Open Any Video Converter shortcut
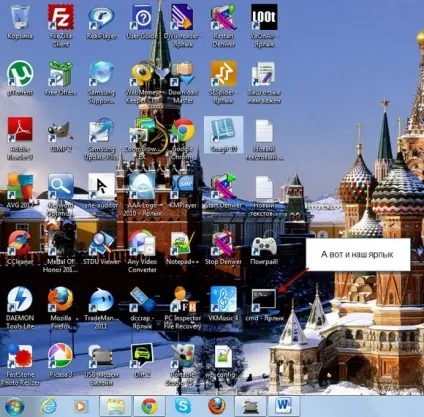This screenshot has height=417, width=424. [142, 243]
